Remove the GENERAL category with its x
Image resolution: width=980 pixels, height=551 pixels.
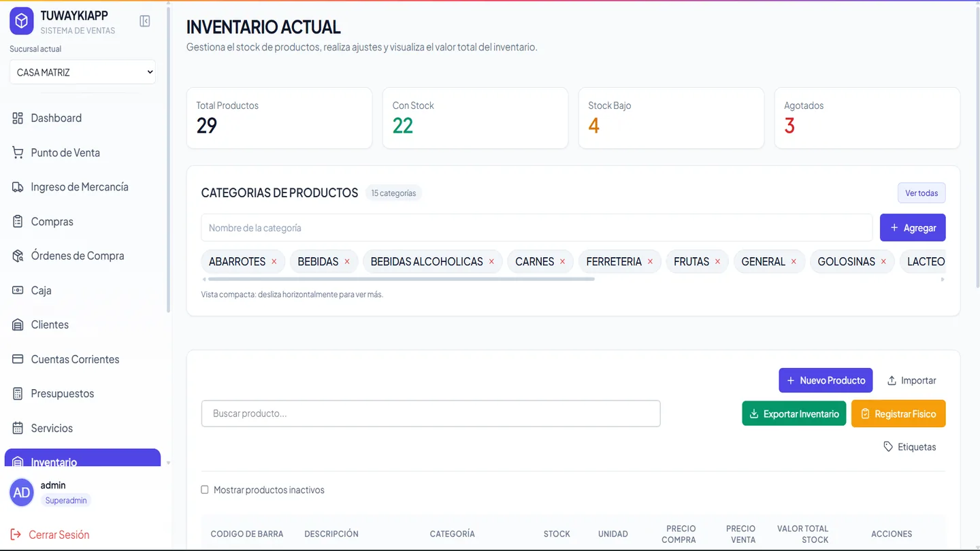point(794,261)
